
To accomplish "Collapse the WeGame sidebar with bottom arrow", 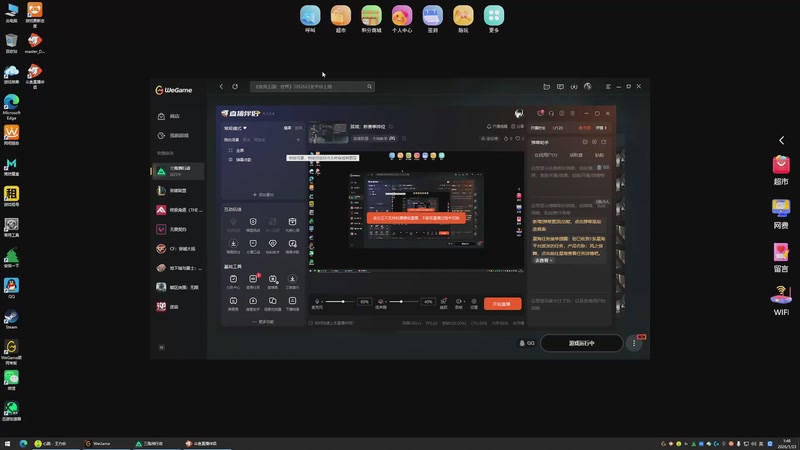I will [162, 347].
